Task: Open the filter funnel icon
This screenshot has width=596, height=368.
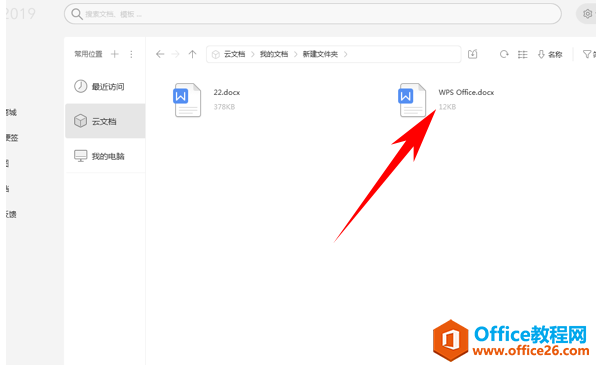Action: click(587, 55)
